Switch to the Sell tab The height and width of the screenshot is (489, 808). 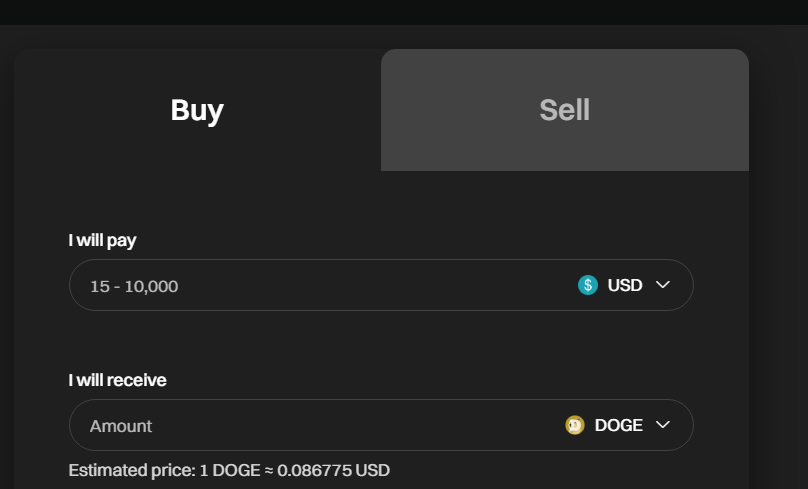[x=564, y=110]
